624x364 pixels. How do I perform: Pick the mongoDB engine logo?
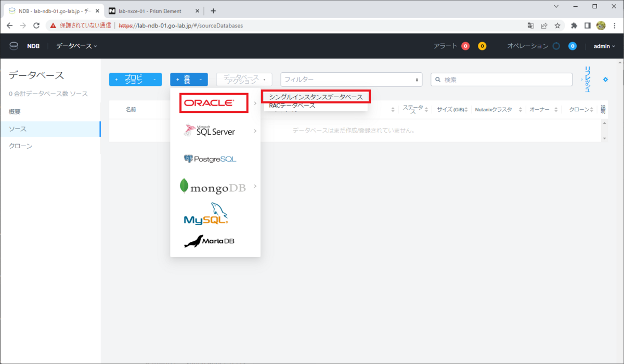click(x=213, y=187)
